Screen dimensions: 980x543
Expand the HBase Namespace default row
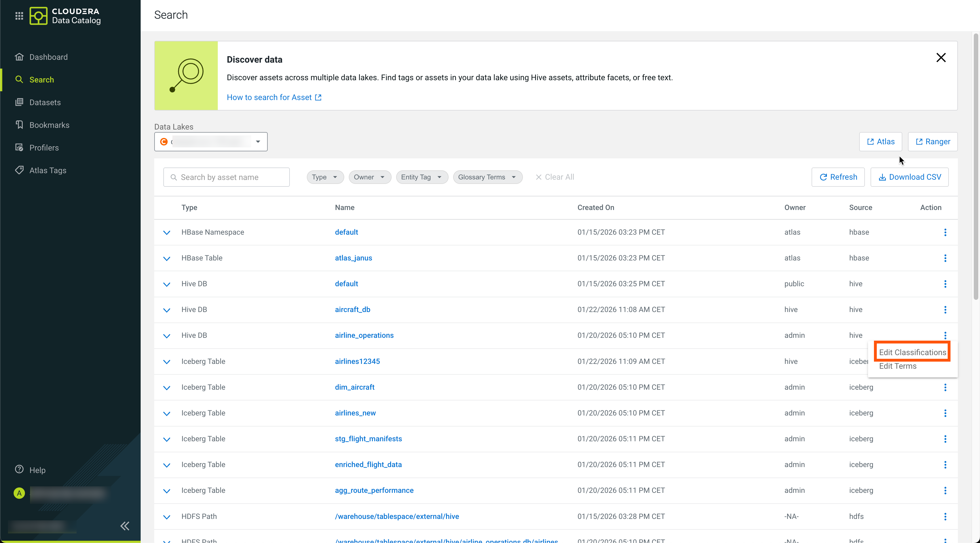(166, 232)
